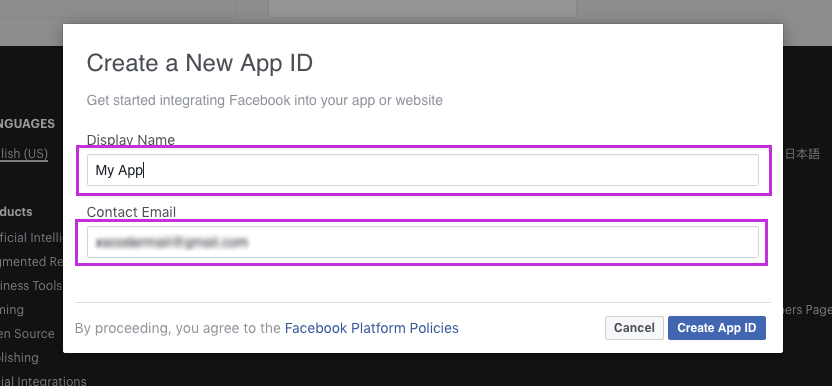Screen dimensions: 832x386
Task: Open the Social Integrations link in background footer
Action: pos(43,381)
